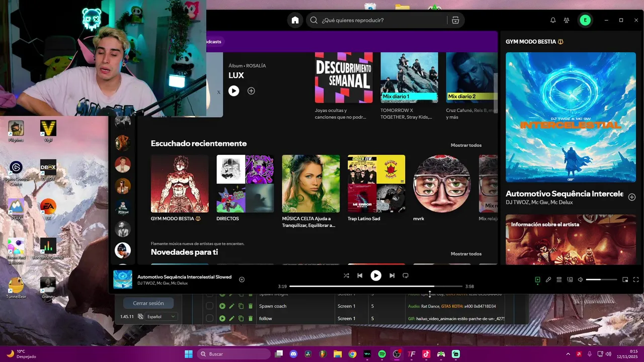Open Discord from the taskbar

294,354
